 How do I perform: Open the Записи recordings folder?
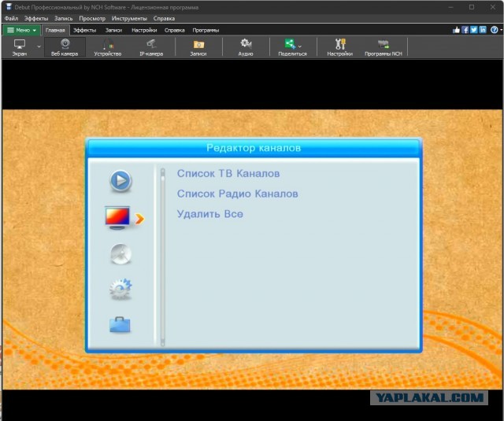pyautogui.click(x=198, y=47)
